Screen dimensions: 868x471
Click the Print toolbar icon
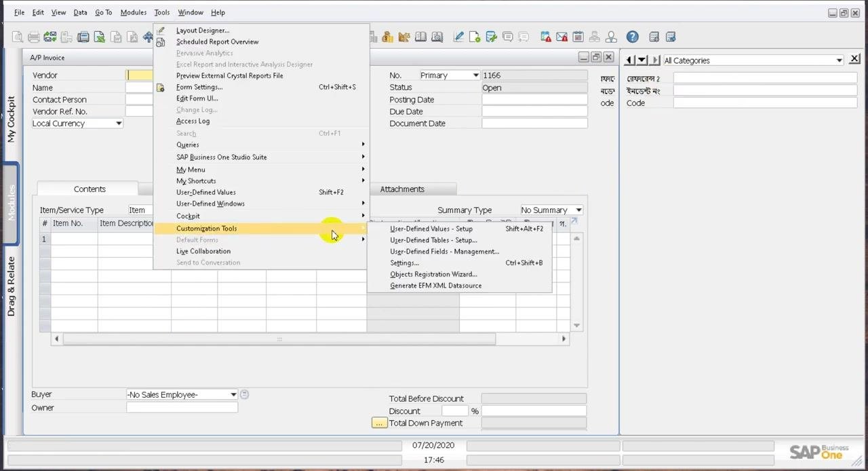pos(33,37)
